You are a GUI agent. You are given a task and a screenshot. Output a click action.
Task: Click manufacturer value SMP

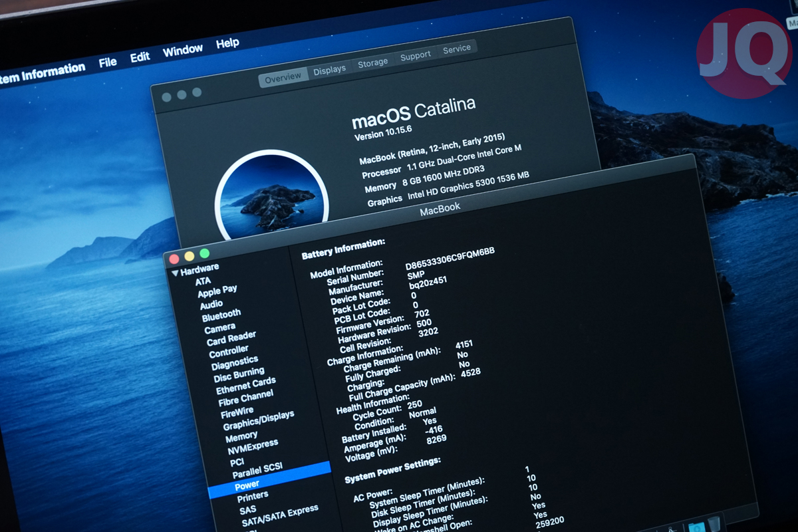pos(416,274)
